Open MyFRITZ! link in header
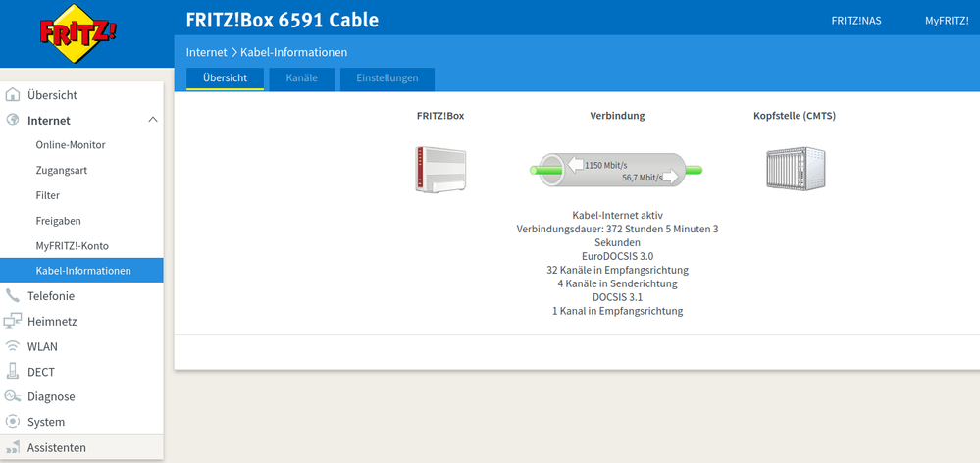The height and width of the screenshot is (463, 980). click(x=946, y=21)
